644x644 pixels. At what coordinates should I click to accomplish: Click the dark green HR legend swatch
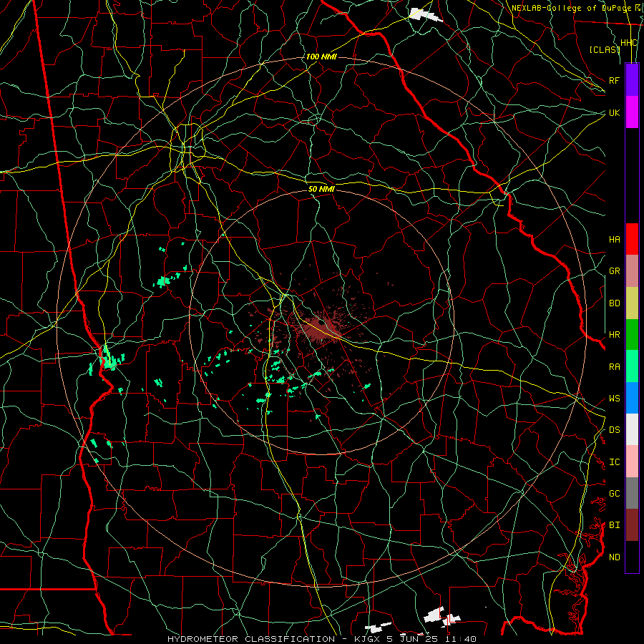632,335
